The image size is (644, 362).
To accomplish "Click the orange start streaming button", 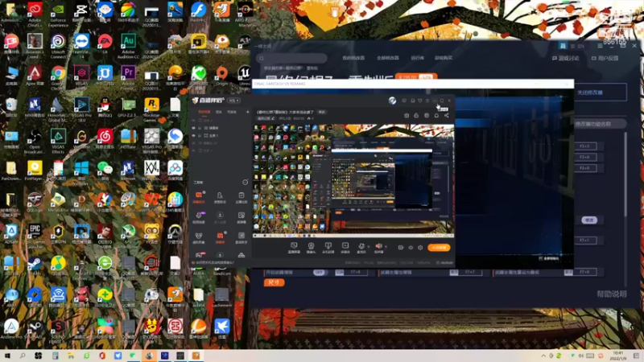I will (x=439, y=248).
